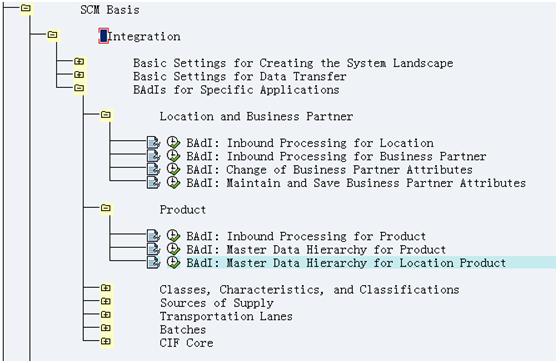
Task: Execute clock icon for Change of Business Partner Attributes
Action: click(x=173, y=169)
